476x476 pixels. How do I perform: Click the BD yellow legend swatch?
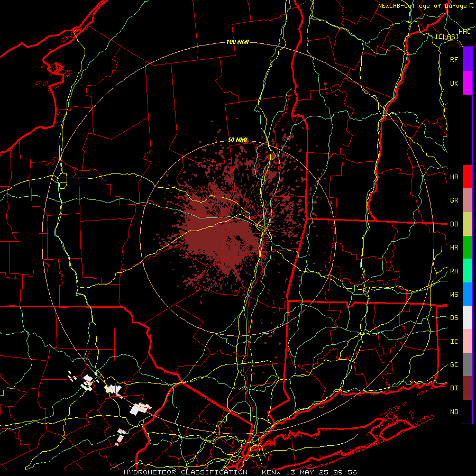point(467,224)
